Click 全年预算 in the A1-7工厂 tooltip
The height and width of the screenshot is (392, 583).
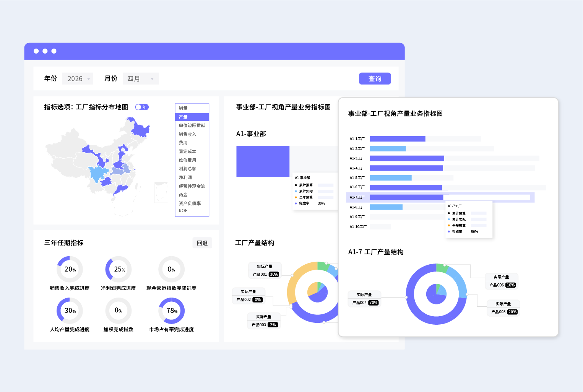459,226
